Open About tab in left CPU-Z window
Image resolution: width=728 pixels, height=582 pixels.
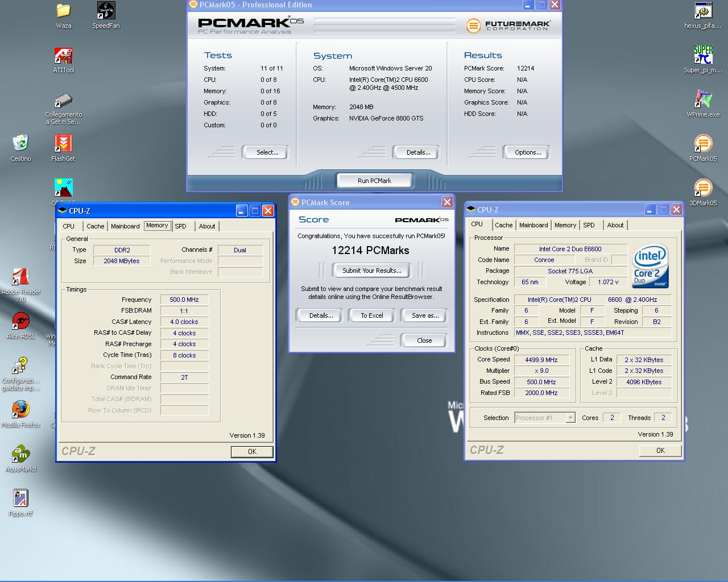pyautogui.click(x=207, y=226)
